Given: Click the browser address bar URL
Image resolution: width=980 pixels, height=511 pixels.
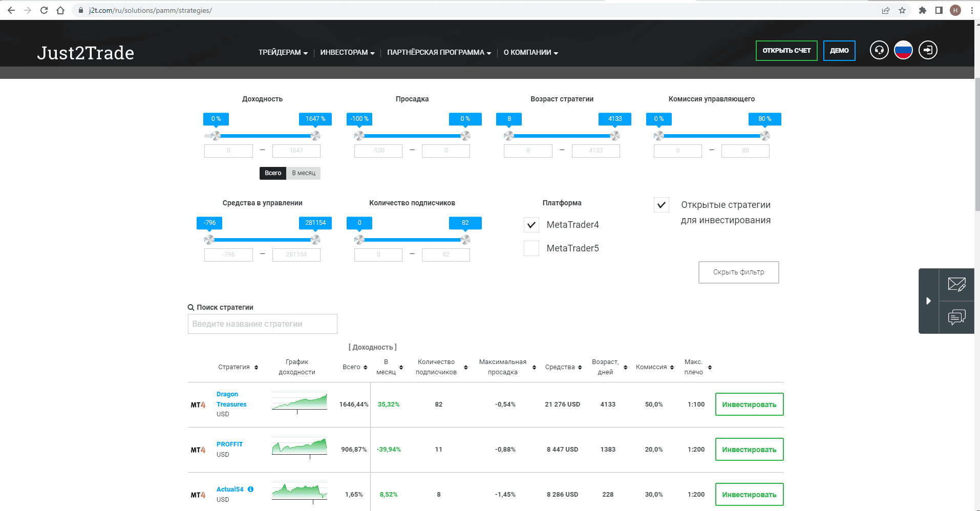Looking at the screenshot, I should click(x=150, y=10).
